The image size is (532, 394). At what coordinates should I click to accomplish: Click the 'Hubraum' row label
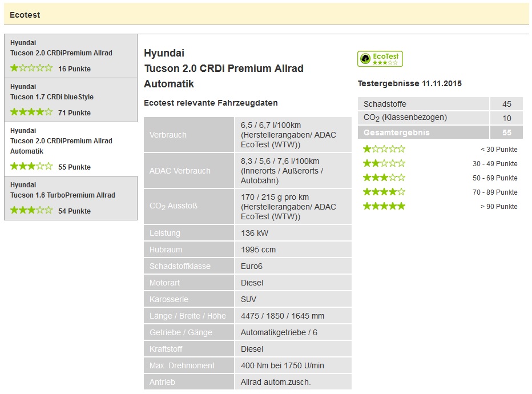pyautogui.click(x=166, y=250)
